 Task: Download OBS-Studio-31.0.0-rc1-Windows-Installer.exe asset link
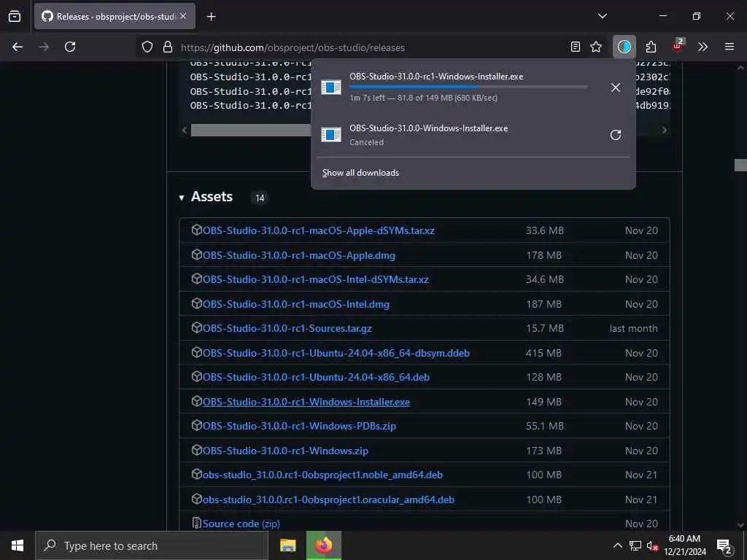306,402
